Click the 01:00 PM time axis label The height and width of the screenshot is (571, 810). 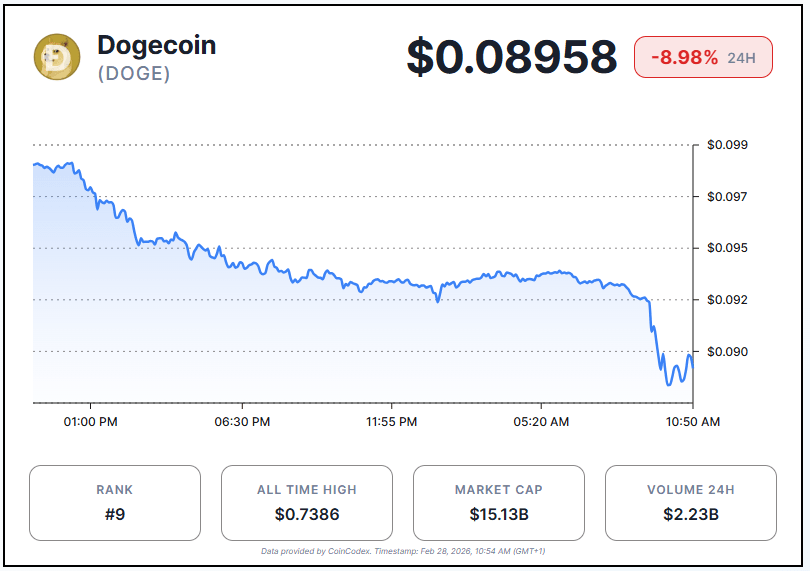[91, 422]
